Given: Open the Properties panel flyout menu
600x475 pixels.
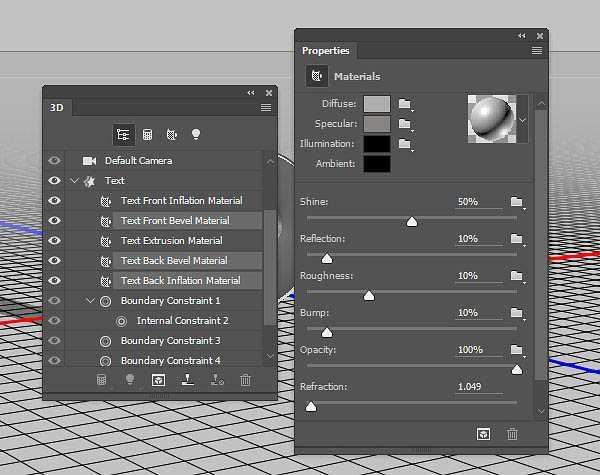Looking at the screenshot, I should [x=537, y=50].
